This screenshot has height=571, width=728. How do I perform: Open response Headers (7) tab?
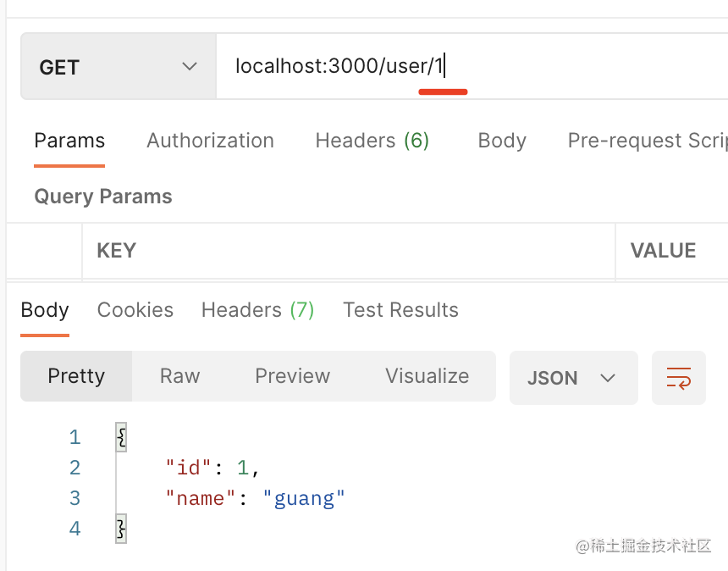click(x=257, y=310)
